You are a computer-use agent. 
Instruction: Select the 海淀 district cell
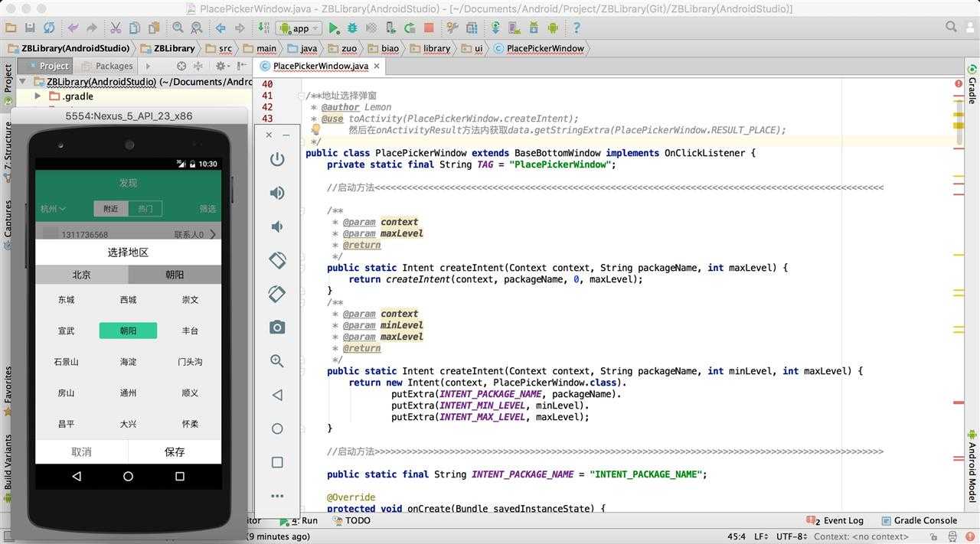pos(128,362)
